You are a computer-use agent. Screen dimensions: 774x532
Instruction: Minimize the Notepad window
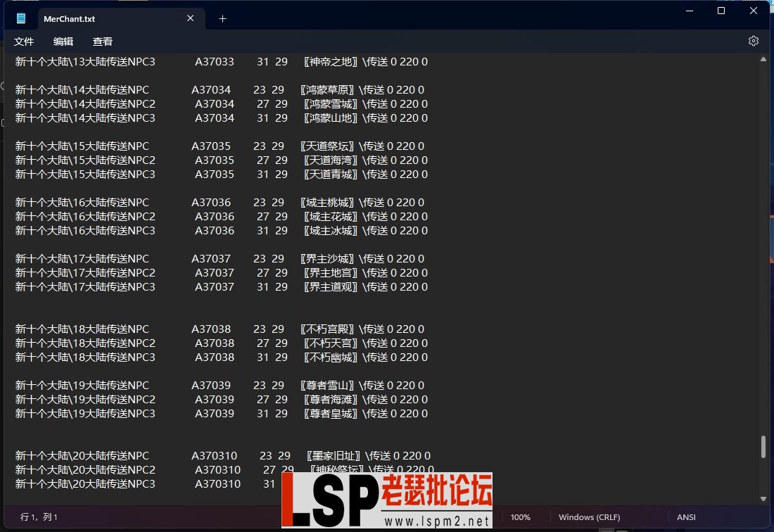click(x=690, y=11)
